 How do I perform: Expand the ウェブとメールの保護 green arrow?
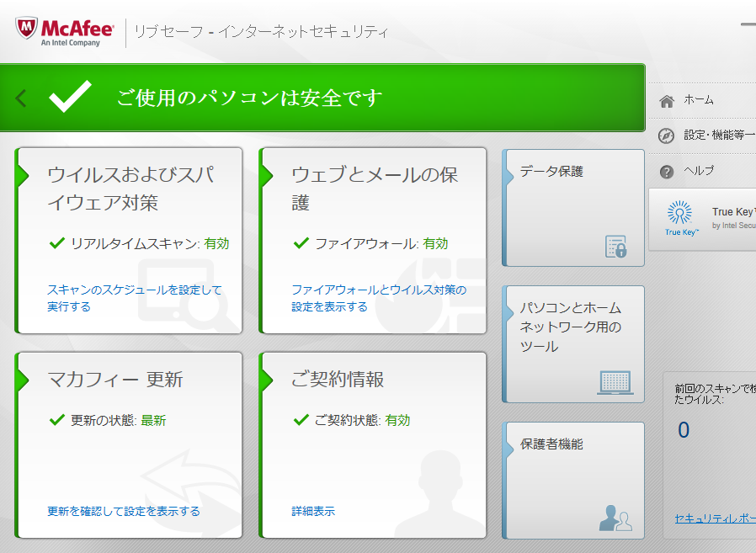point(267,177)
